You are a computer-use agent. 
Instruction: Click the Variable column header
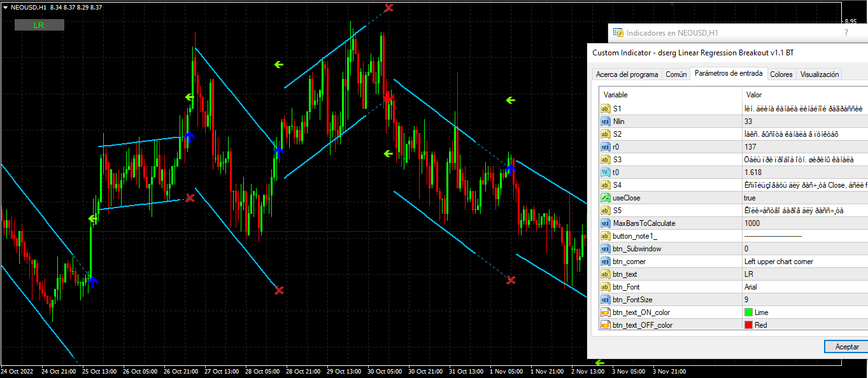point(616,95)
